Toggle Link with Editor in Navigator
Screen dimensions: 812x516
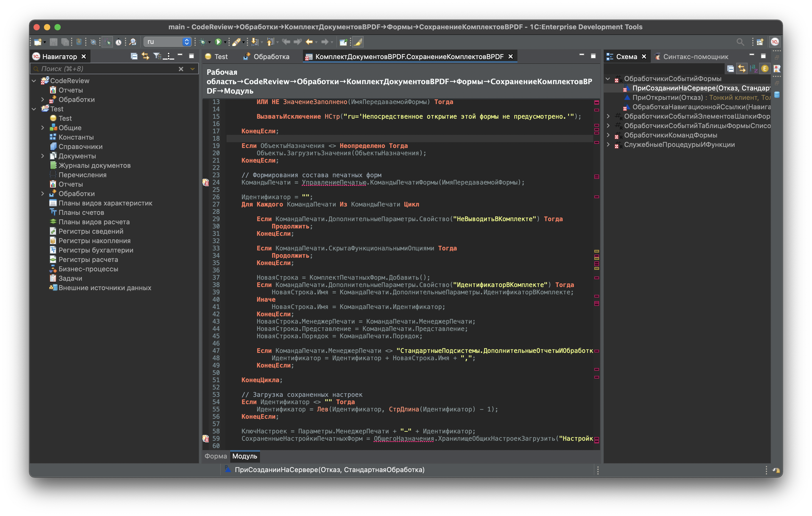[145, 56]
